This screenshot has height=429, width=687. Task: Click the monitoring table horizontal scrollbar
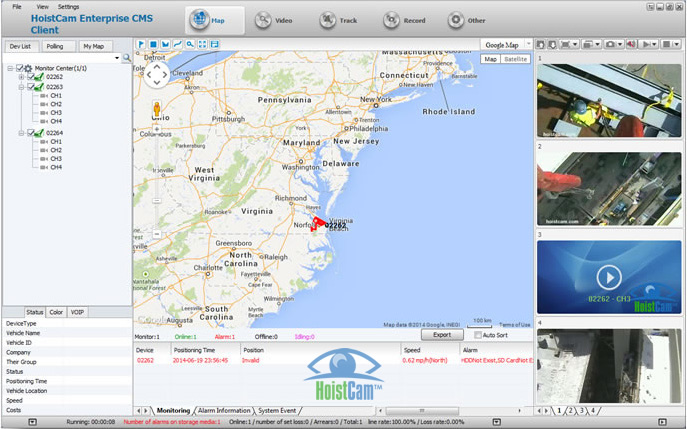click(x=421, y=411)
